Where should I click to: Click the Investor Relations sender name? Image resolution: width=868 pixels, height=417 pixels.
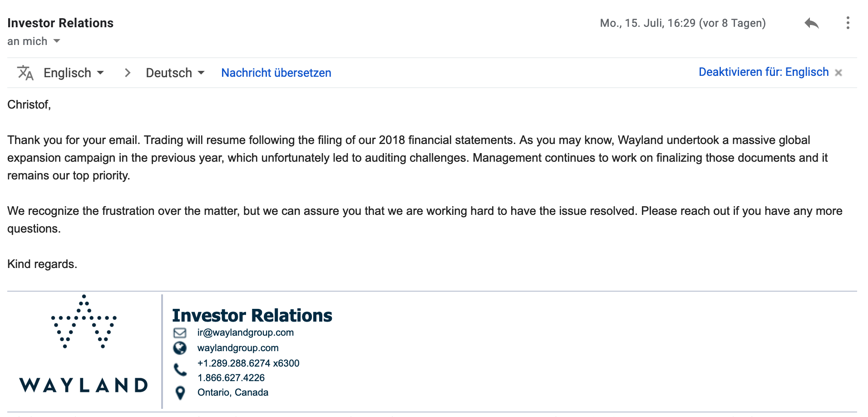[x=60, y=23]
